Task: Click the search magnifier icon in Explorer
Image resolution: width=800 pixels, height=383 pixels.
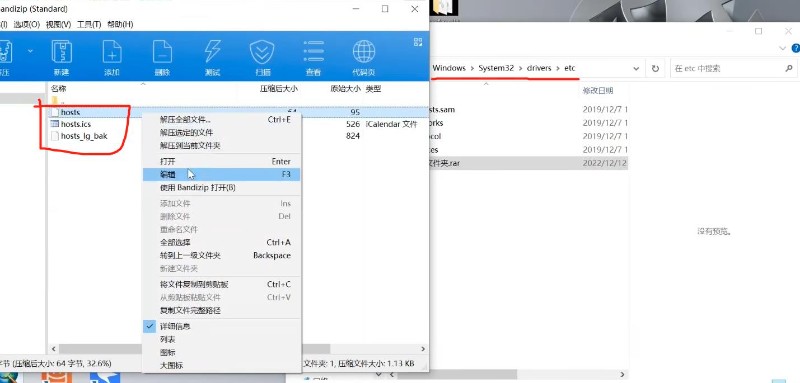Action: (x=789, y=68)
